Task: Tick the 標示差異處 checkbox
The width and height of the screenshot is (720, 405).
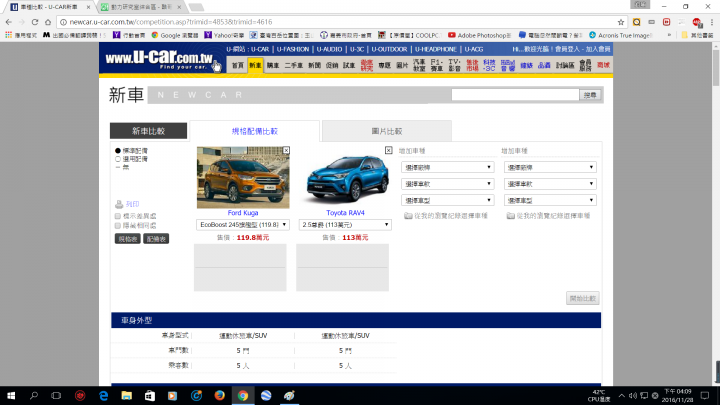Action: click(x=119, y=215)
